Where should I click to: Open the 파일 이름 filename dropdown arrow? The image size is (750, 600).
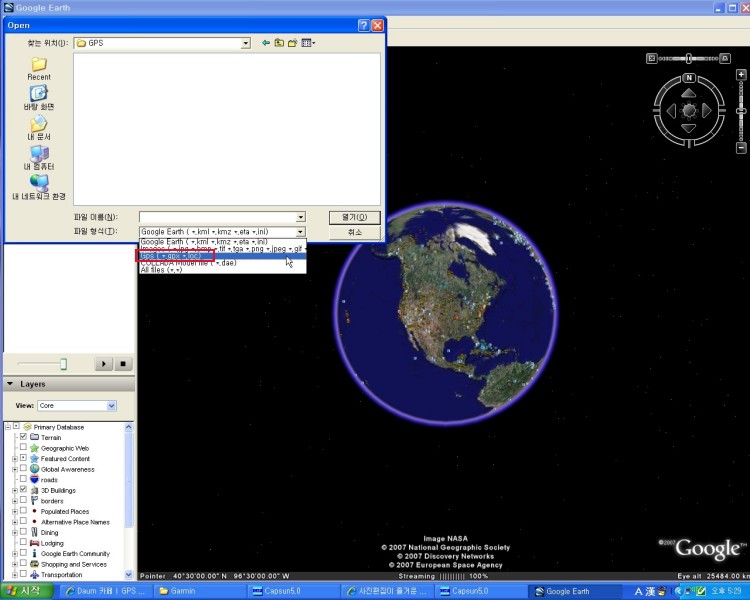coord(300,217)
